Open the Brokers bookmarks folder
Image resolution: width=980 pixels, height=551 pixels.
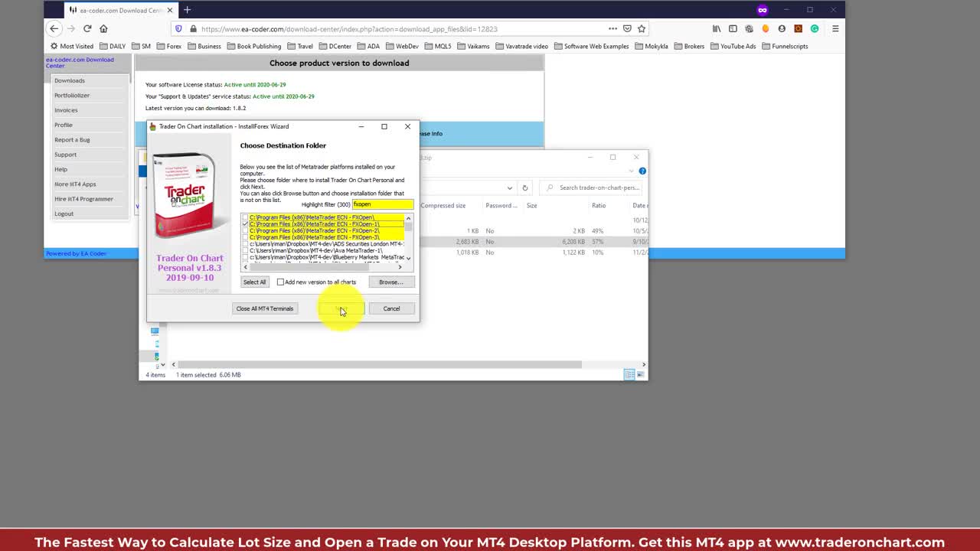coord(688,46)
